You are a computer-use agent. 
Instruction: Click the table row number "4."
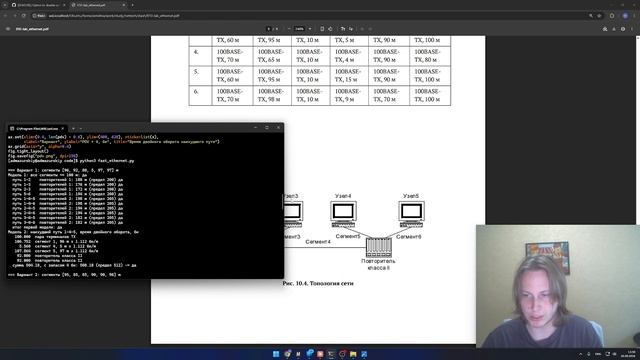click(196, 52)
